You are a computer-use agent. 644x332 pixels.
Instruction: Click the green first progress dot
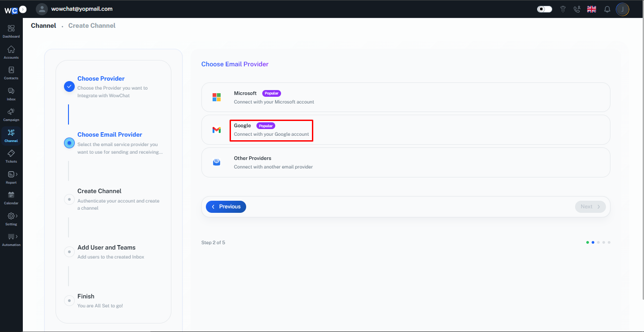588,242
